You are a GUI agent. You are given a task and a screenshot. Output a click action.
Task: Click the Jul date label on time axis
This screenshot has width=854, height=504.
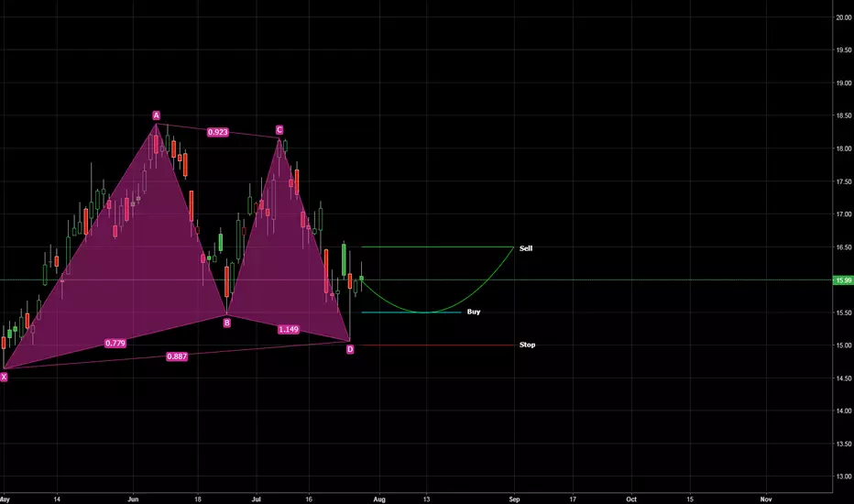(257, 499)
